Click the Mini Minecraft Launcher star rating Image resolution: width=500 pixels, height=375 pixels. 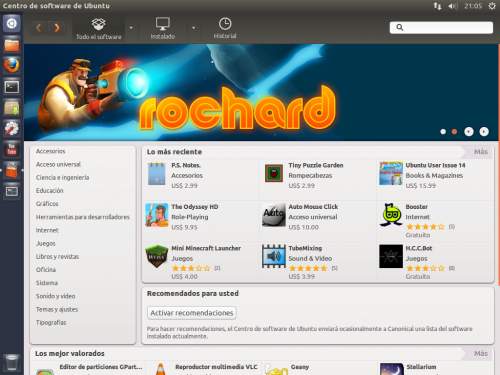pyautogui.click(x=191, y=268)
